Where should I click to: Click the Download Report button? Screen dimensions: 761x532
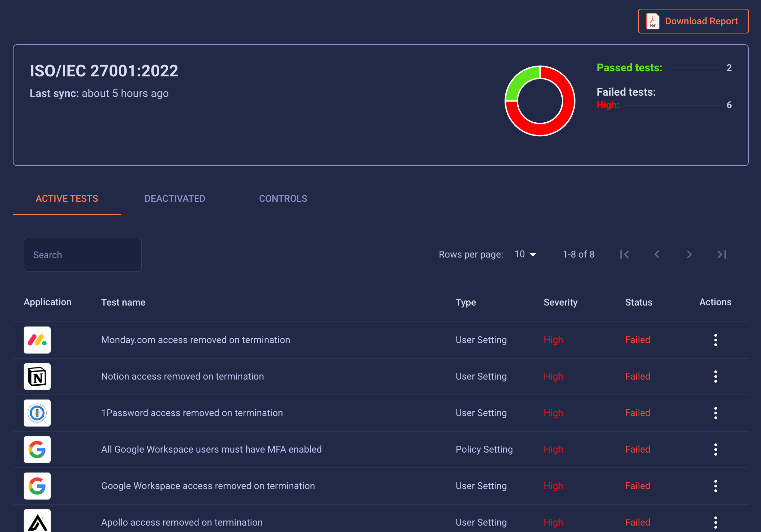[x=693, y=21]
